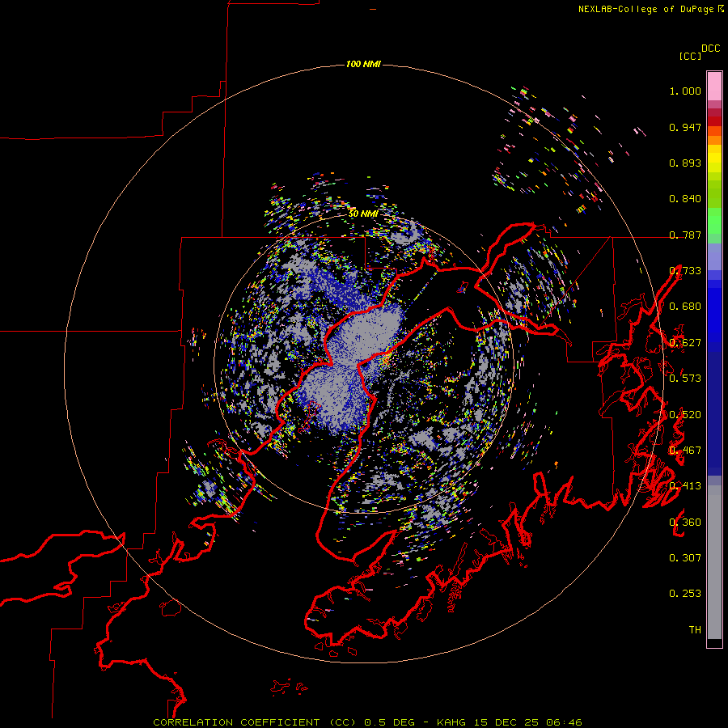This screenshot has width=728, height=728.
Task: Select the 0.360 scale value
Action: 685,523
